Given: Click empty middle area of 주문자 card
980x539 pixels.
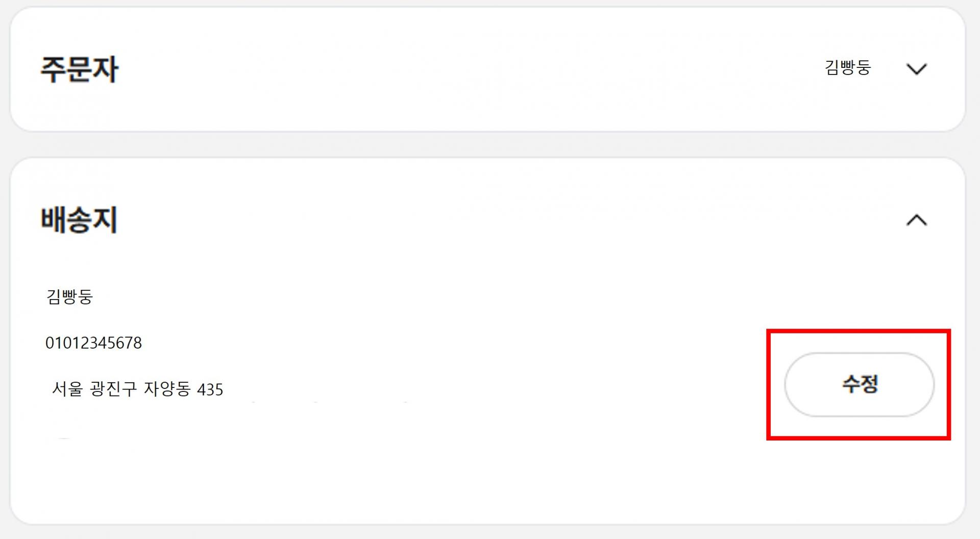Looking at the screenshot, I should 459,69.
